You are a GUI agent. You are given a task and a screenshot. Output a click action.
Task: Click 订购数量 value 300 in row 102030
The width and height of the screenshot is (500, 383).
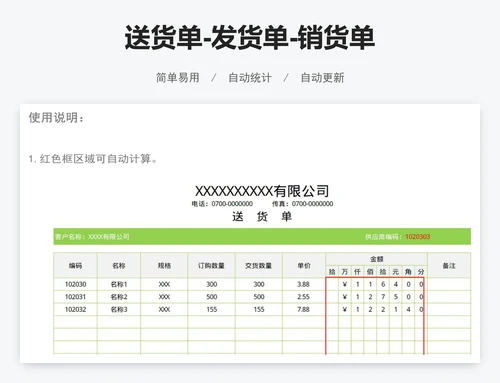[x=211, y=284]
